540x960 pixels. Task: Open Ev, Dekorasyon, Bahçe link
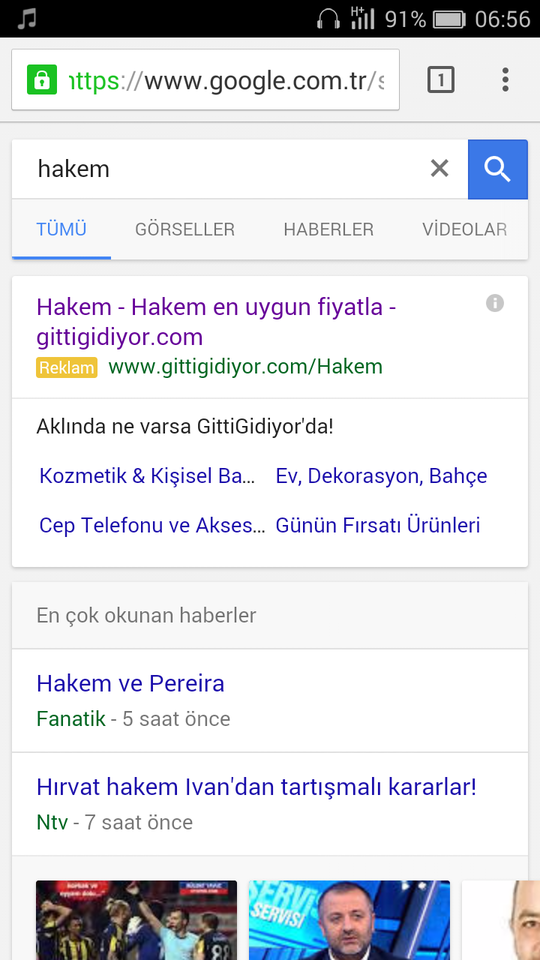381,476
